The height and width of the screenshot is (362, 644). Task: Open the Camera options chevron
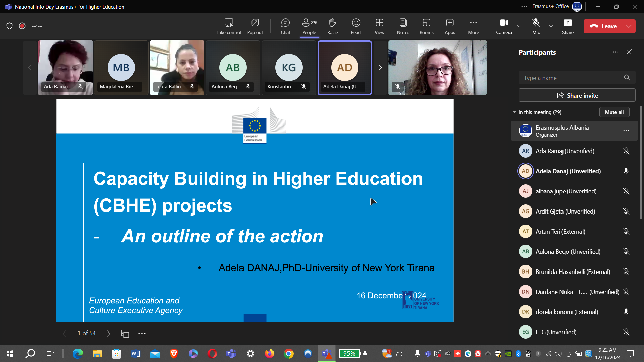click(519, 26)
